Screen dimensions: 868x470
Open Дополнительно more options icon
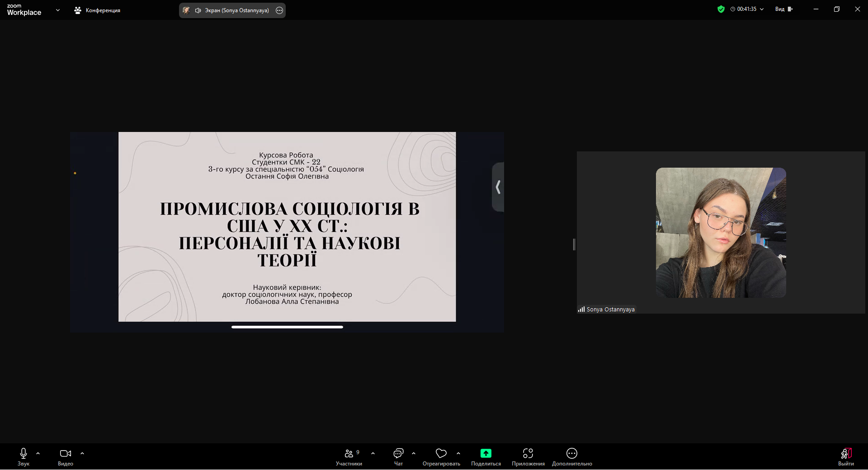pyautogui.click(x=572, y=453)
